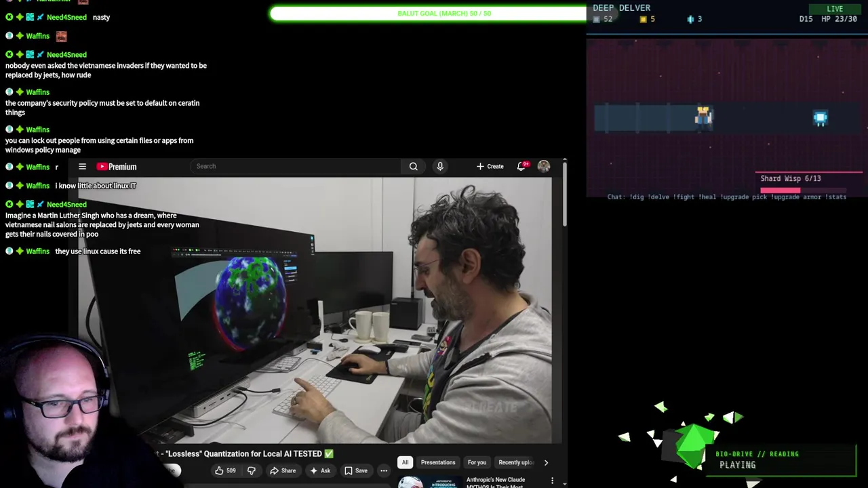Click Need4Sneed's 'nasty' chat message

[101, 17]
